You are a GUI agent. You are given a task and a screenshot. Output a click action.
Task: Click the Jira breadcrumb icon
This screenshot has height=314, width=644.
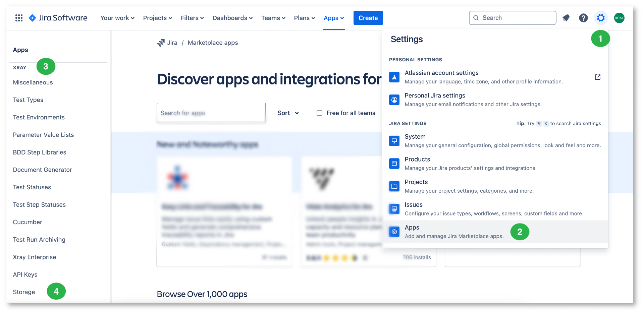(161, 43)
